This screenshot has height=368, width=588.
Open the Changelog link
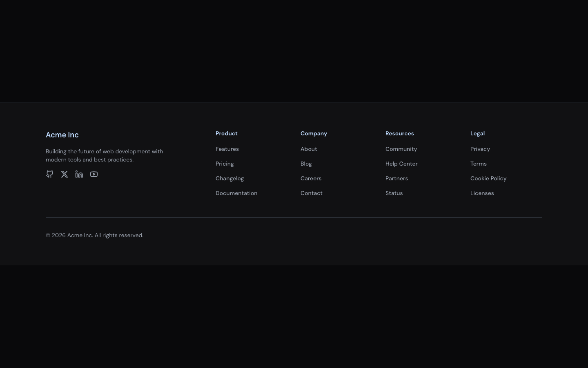click(x=229, y=178)
